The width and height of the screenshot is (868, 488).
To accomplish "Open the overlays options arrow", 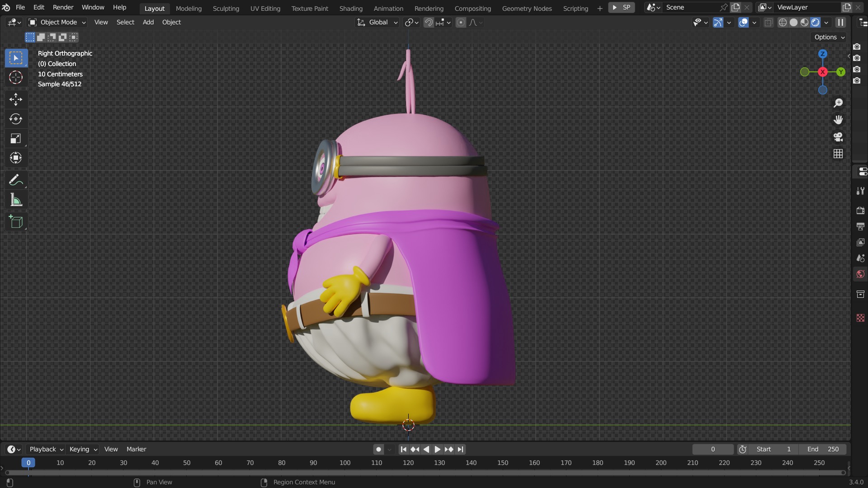I will pos(754,22).
